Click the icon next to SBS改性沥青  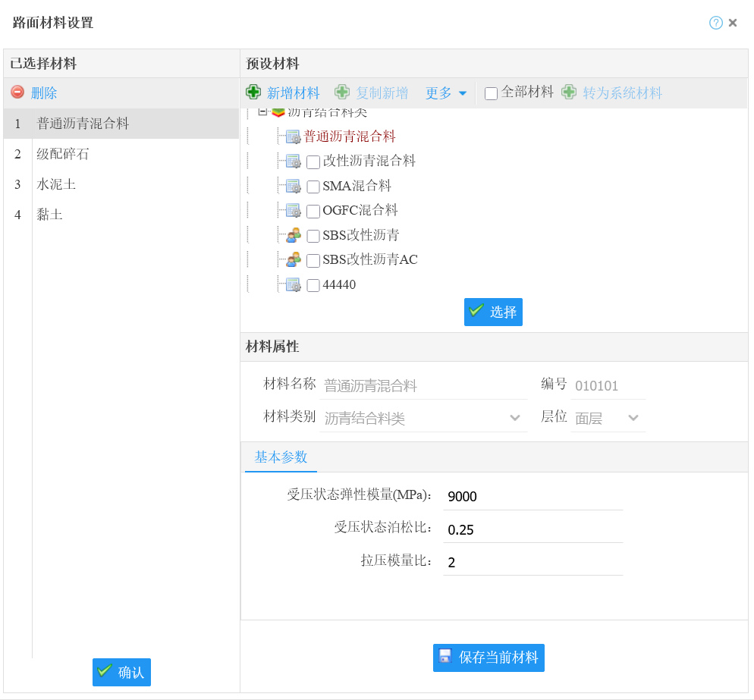pyautogui.click(x=294, y=235)
